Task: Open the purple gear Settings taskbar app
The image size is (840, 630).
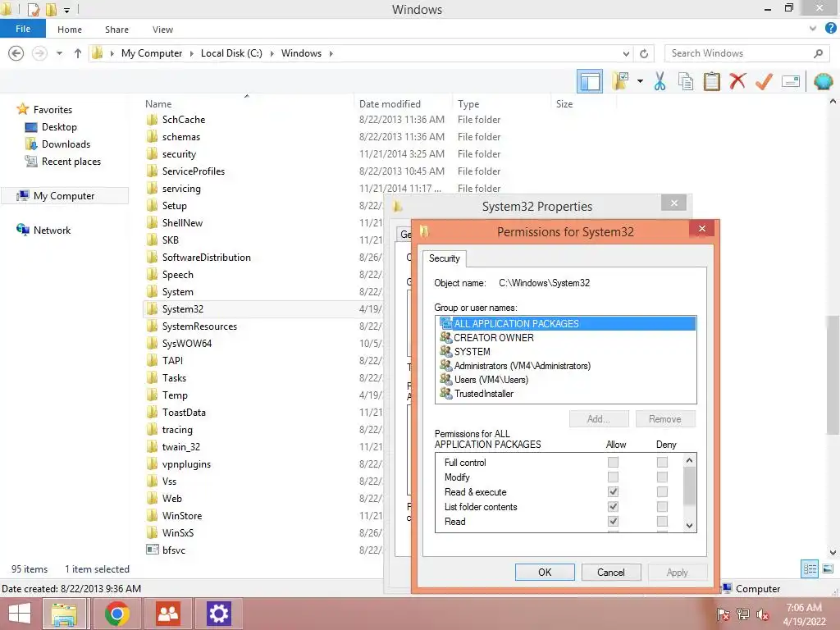Action: pyautogui.click(x=218, y=614)
